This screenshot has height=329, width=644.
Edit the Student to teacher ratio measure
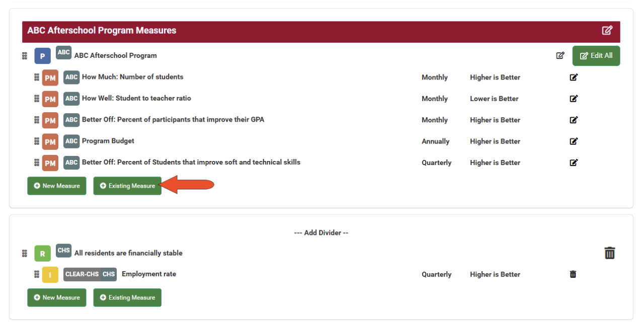(573, 99)
